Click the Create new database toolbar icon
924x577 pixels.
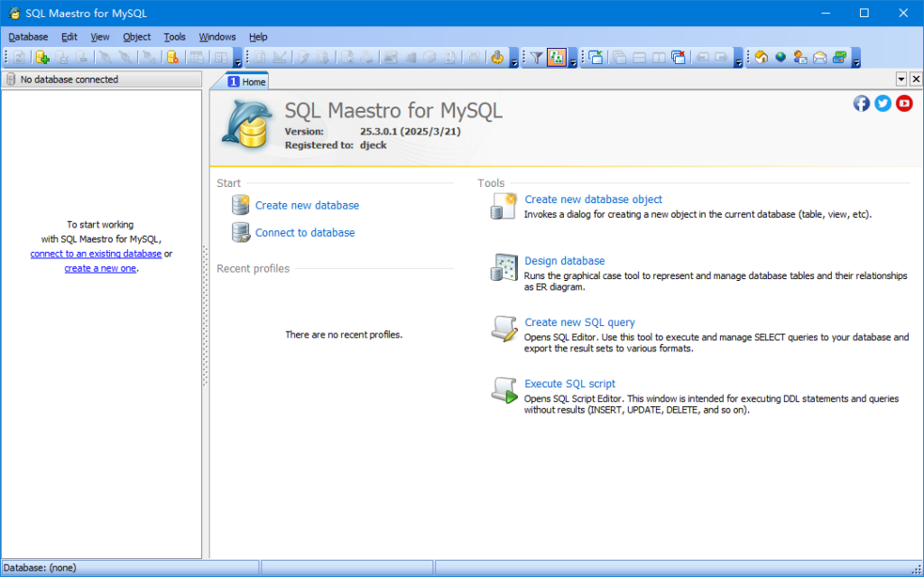[42, 58]
